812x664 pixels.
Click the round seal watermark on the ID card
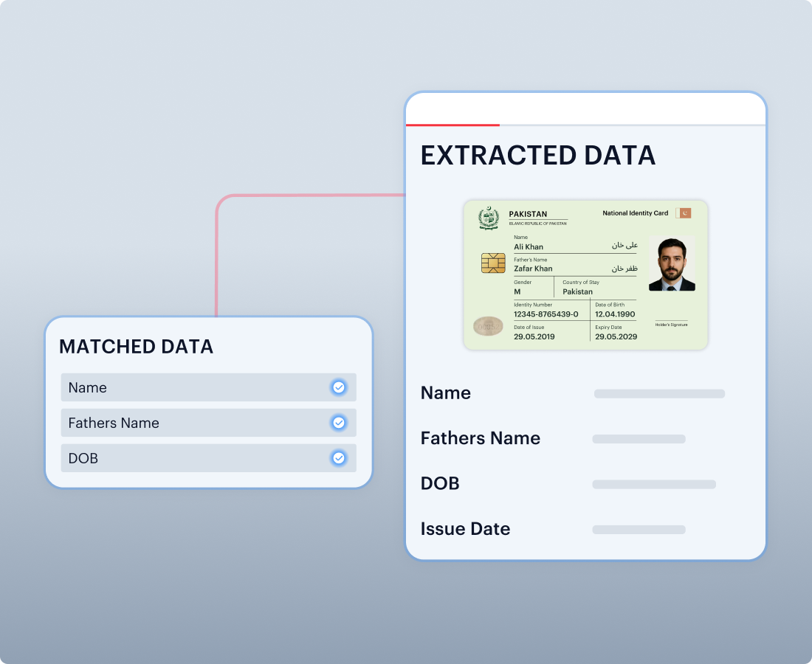tap(488, 325)
